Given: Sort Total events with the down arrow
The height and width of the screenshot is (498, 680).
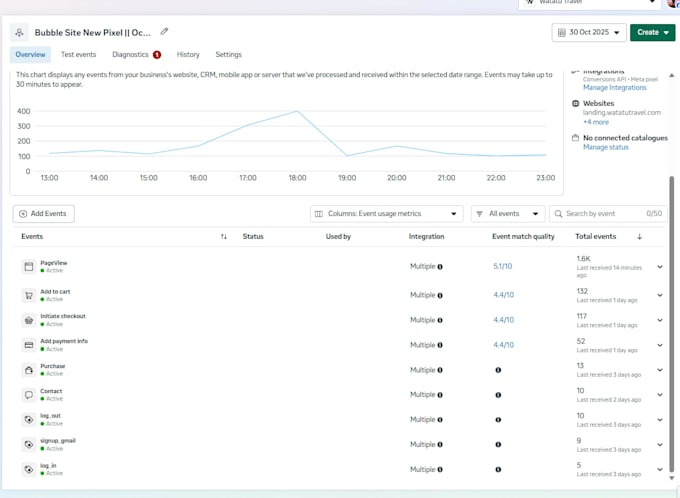Looking at the screenshot, I should (639, 236).
